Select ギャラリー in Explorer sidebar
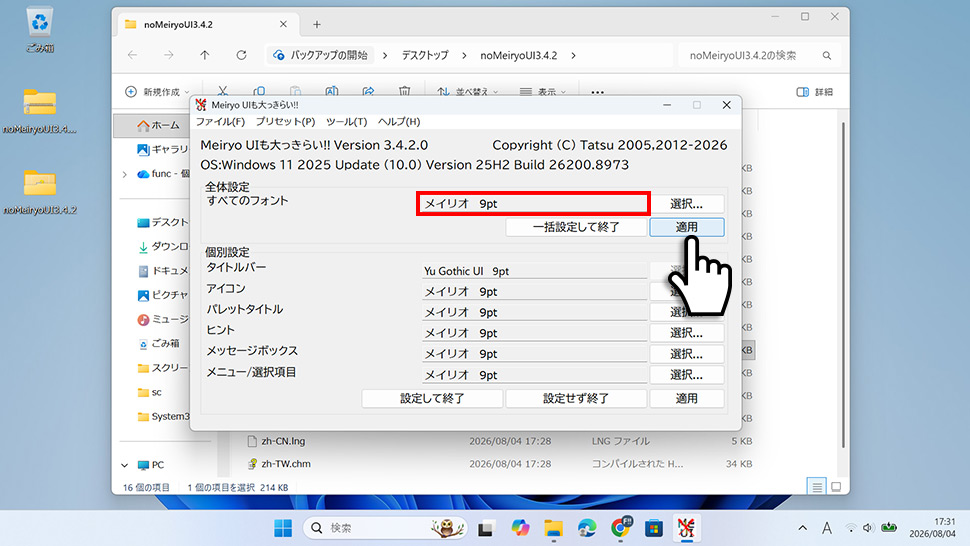Viewport: 970px width, 546px height. click(x=162, y=149)
